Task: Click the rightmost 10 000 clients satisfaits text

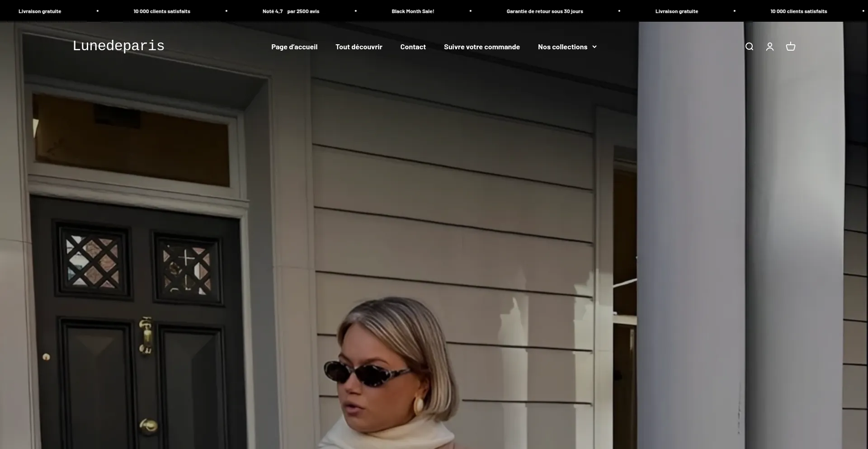Action: 798,11
